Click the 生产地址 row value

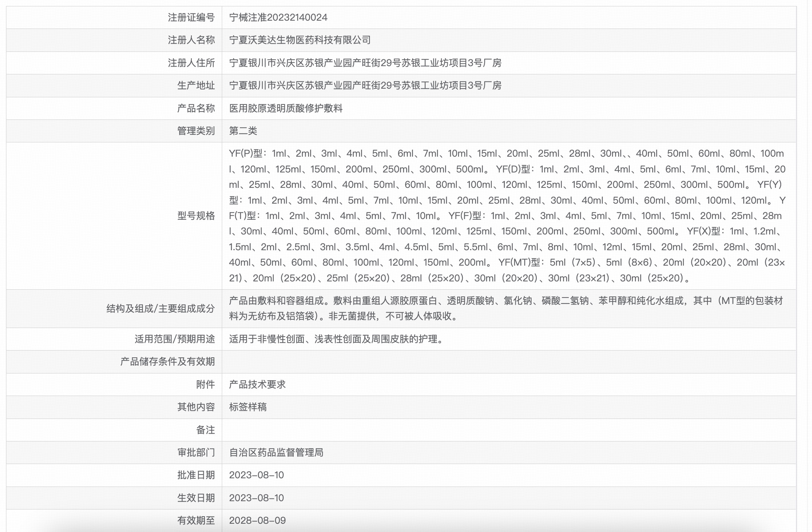point(367,85)
